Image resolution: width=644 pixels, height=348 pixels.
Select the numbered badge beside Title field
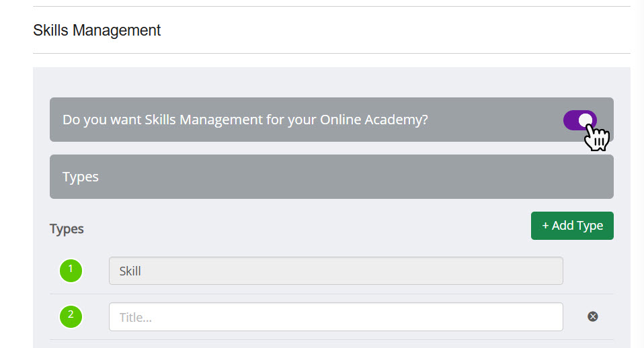(71, 316)
